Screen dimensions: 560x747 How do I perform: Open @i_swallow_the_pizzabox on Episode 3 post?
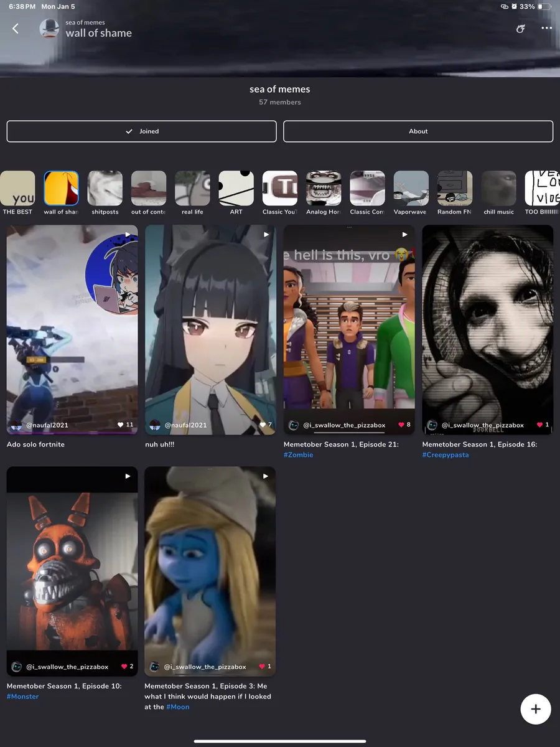tap(205, 667)
